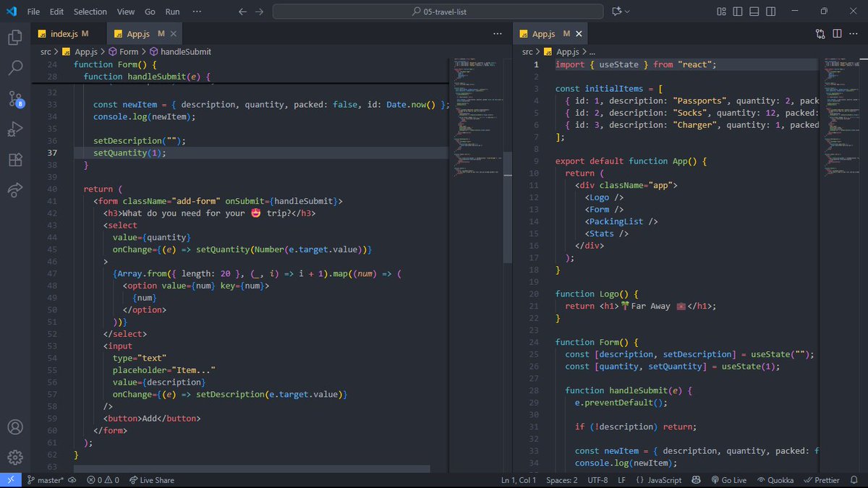Open the View menu

pyautogui.click(x=126, y=12)
